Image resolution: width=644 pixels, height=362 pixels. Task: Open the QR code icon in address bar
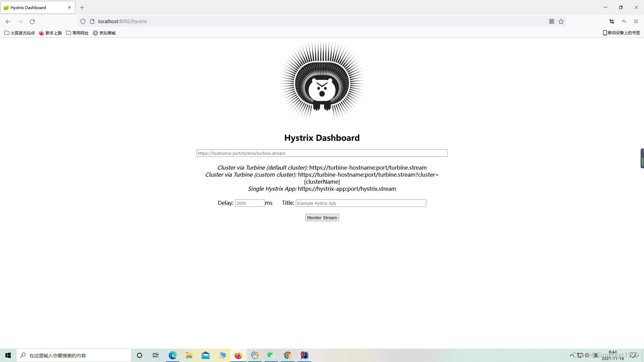[x=552, y=21]
